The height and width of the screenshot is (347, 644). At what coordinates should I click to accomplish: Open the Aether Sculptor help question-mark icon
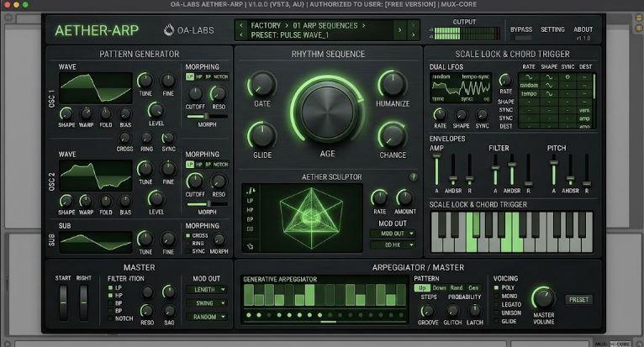point(413,177)
